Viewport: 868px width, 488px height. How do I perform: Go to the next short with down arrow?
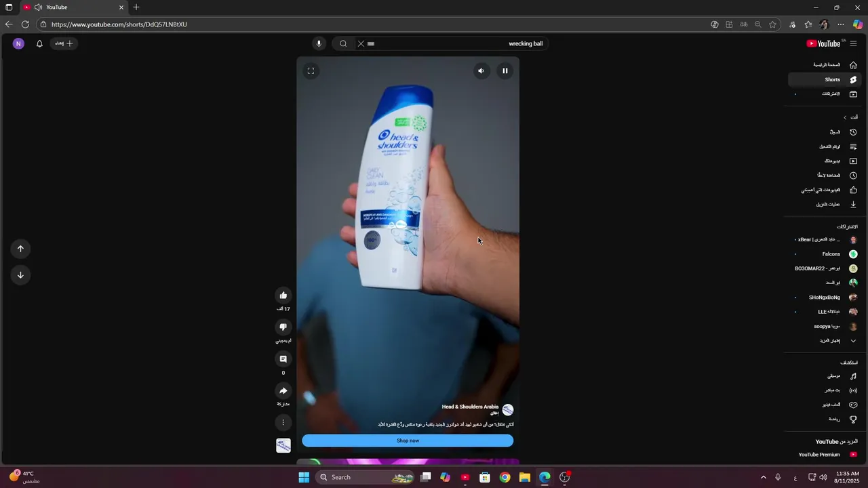pos(20,275)
